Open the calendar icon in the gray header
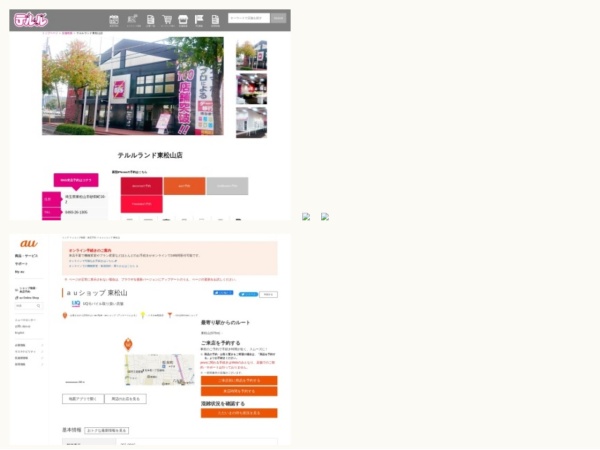 (114, 20)
